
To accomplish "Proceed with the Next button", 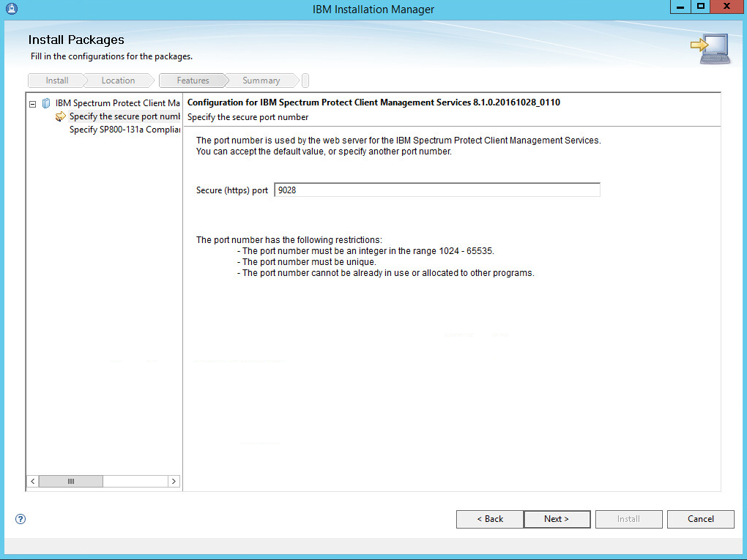I will point(557,519).
